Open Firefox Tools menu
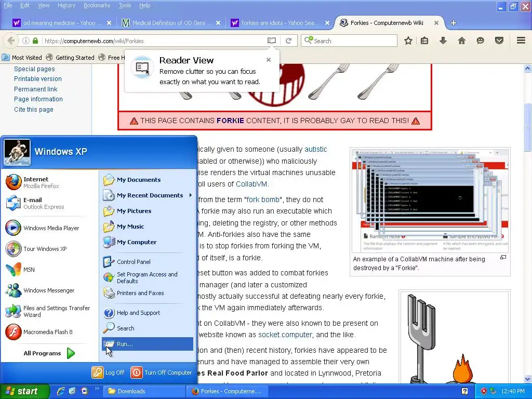The image size is (532, 399). tap(125, 5)
